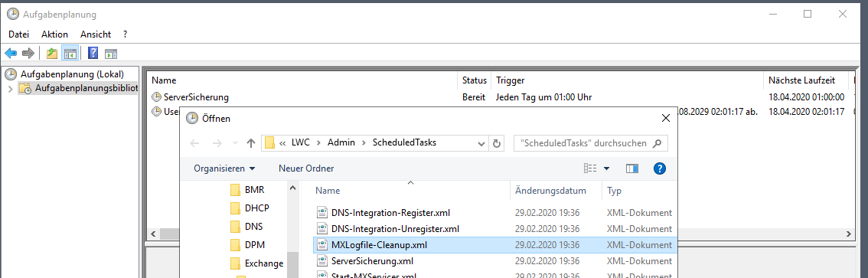Image resolution: width=868 pixels, height=278 pixels.
Task: Click the ServerSicherung task clock icon
Action: coord(157,97)
